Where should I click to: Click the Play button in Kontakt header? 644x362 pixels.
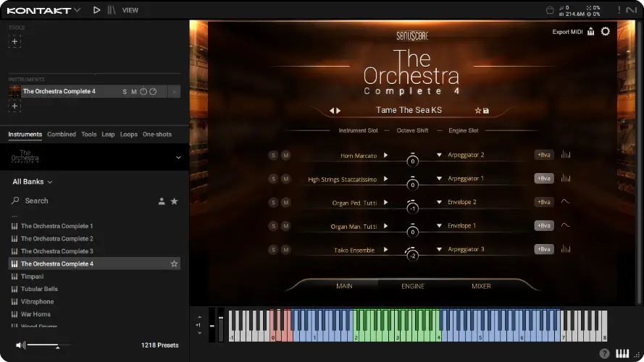tap(97, 10)
